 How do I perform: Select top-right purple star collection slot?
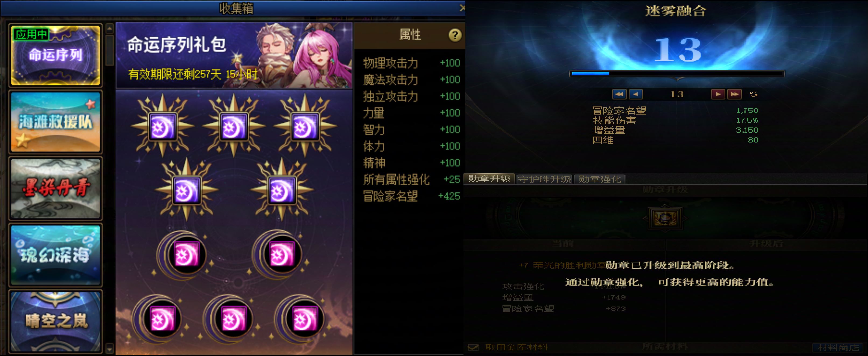pos(305,126)
